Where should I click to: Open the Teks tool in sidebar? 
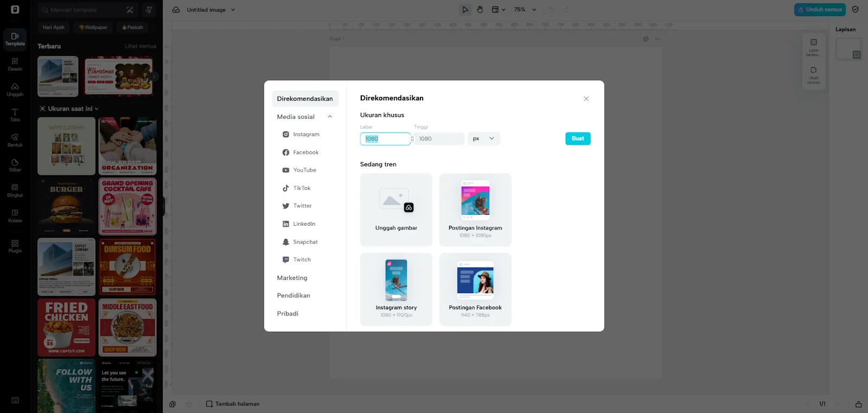point(15,115)
